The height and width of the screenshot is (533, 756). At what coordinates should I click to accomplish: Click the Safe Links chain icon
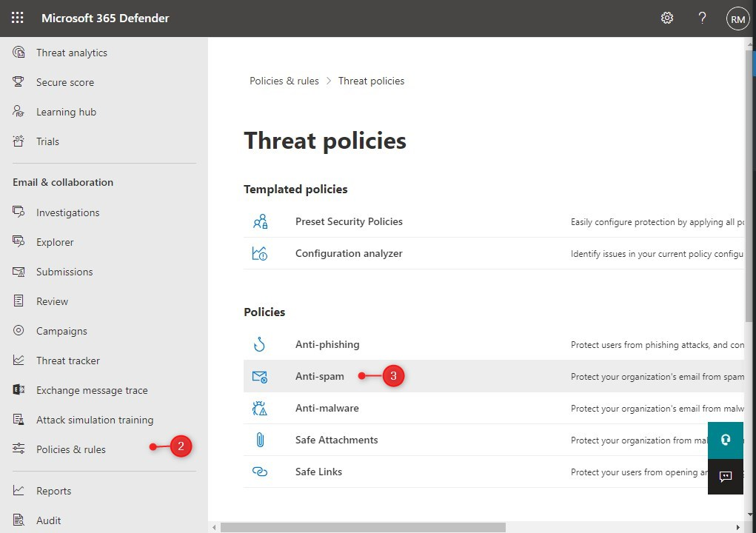click(259, 472)
